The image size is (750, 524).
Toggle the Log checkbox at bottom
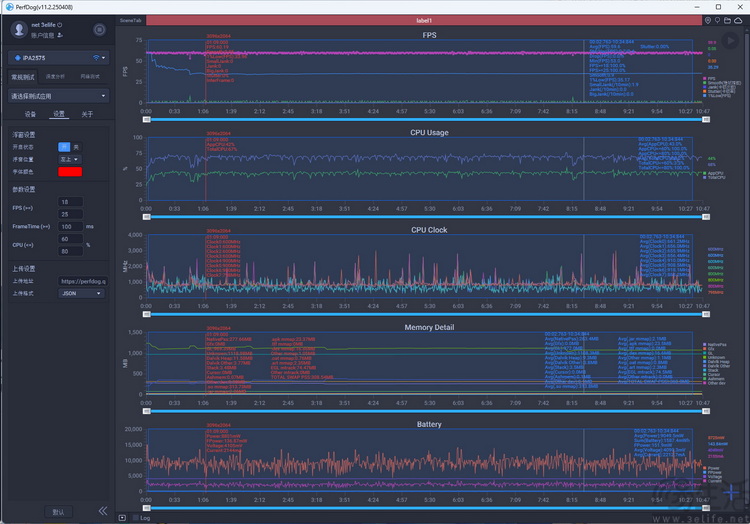pyautogui.click(x=136, y=518)
